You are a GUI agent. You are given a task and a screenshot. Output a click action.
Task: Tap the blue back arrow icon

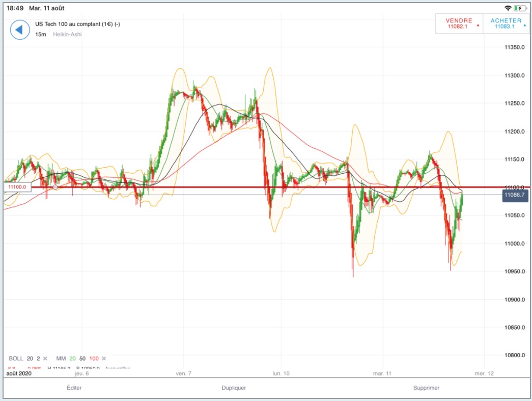[19, 30]
